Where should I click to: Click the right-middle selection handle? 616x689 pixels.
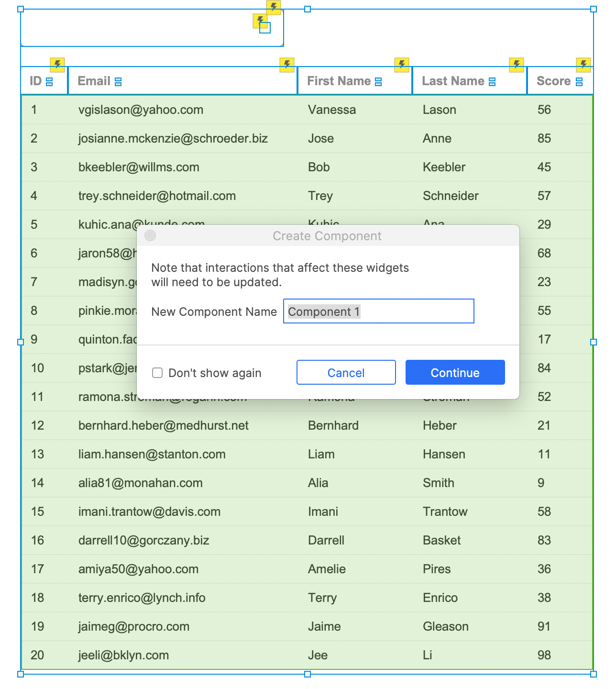pos(594,342)
